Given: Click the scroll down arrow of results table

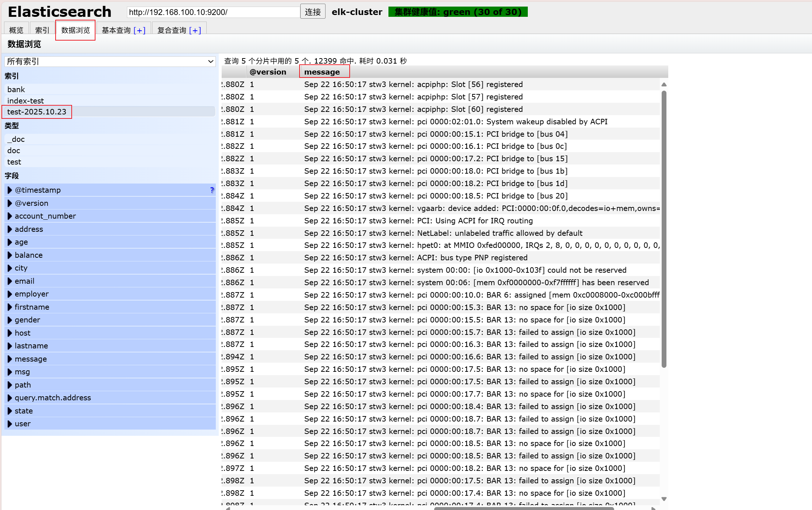Looking at the screenshot, I should (664, 499).
